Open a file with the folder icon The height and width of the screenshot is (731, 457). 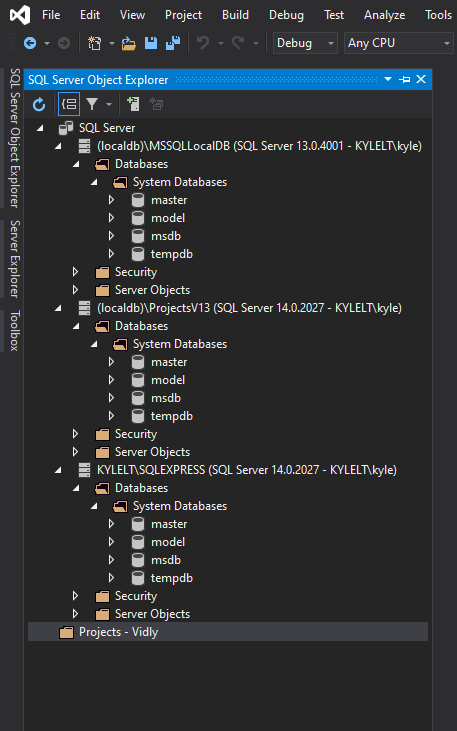pos(129,43)
